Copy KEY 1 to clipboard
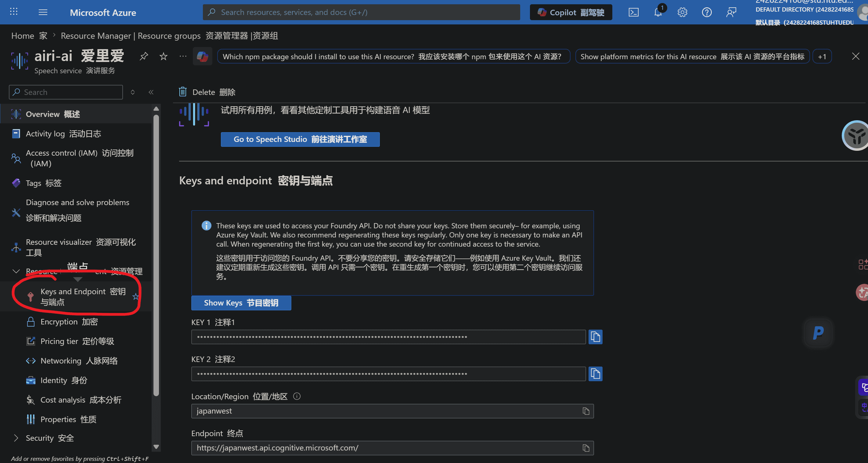The width and height of the screenshot is (868, 463). (x=595, y=337)
